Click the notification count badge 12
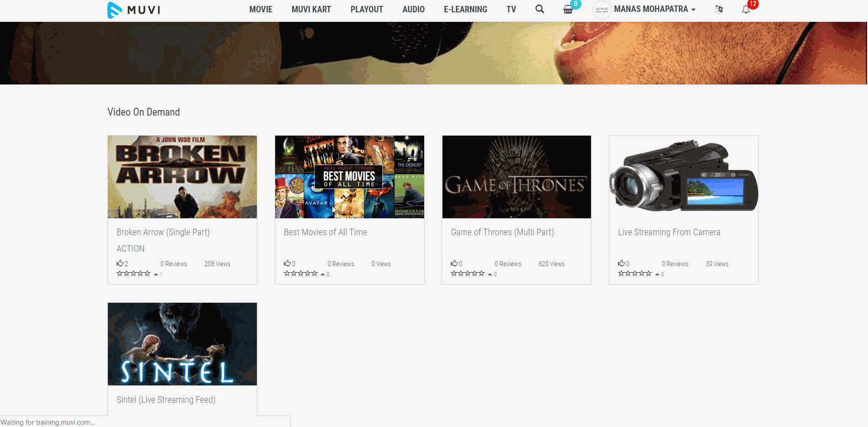 (x=753, y=4)
